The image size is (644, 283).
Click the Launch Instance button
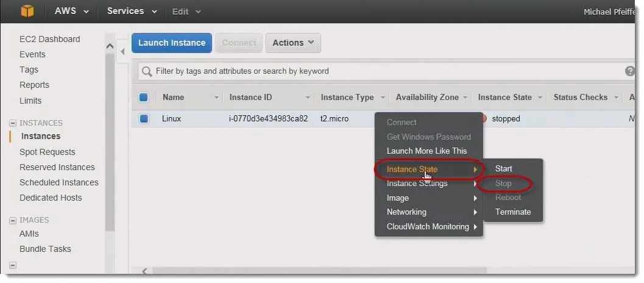[x=172, y=43]
